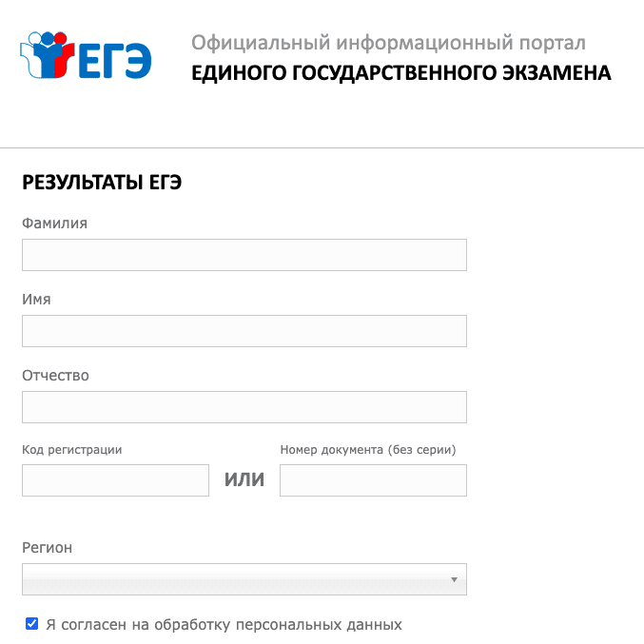Image resolution: width=644 pixels, height=644 pixels.
Task: Click 'ЕДИНОГО ГОСУДАРСТВЕННОГО ЭКЗАМЕНА' title
Action: 401,73
